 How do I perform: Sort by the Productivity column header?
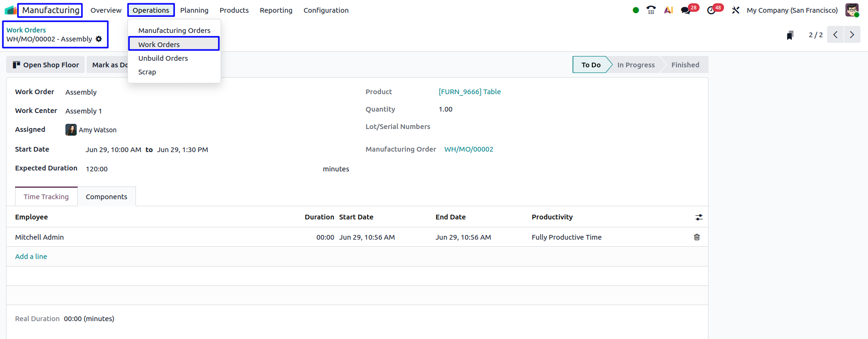tap(552, 217)
